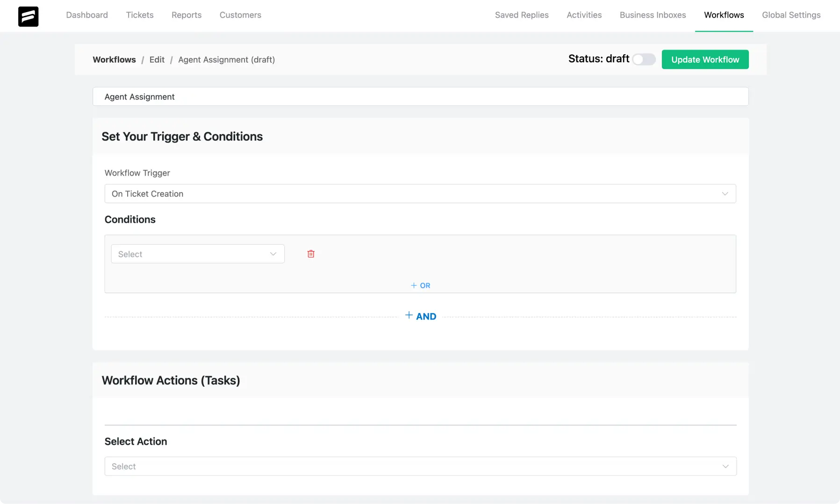Delete the empty condition row
This screenshot has width=840, height=504.
pyautogui.click(x=311, y=254)
